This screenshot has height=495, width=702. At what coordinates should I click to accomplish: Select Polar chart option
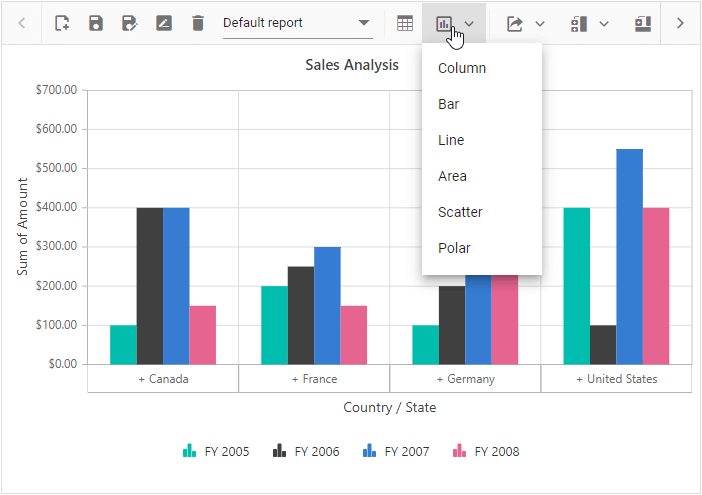454,248
